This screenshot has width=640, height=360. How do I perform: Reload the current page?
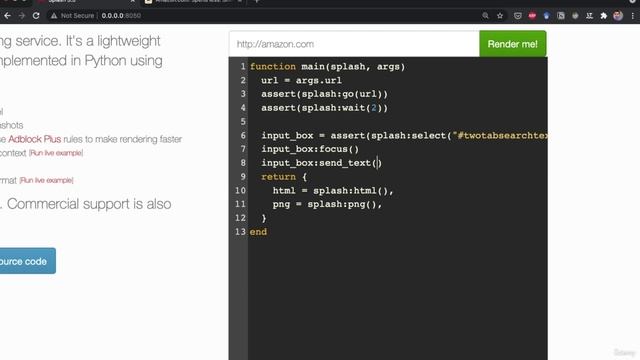[36, 16]
